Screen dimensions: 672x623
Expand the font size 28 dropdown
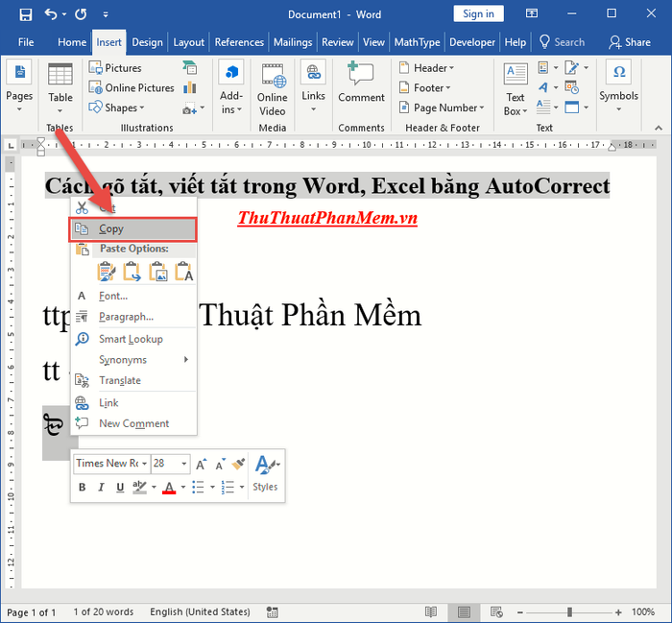click(x=184, y=464)
